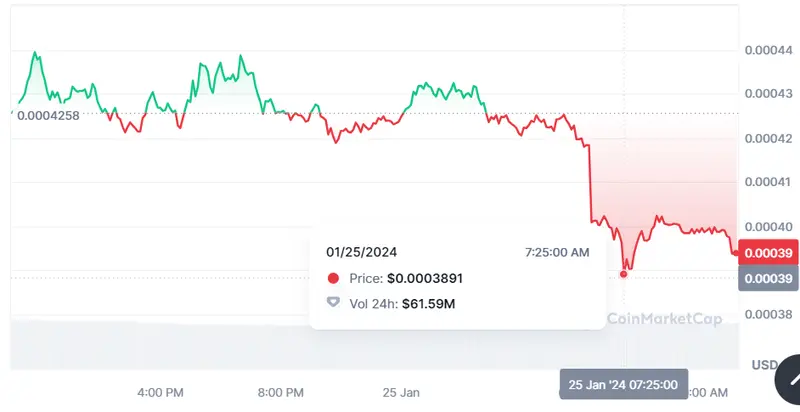Click the gray crosshair price tag 0.00039
800x412 pixels.
(767, 278)
